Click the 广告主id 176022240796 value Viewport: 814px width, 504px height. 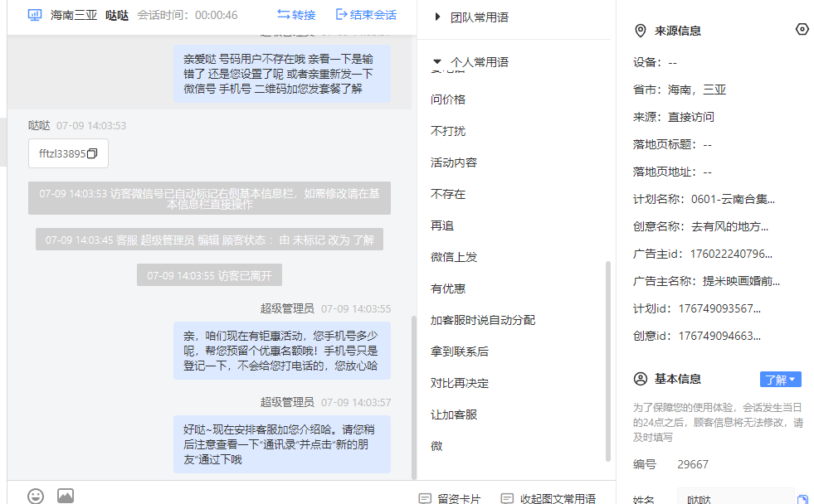pyautogui.click(x=731, y=254)
